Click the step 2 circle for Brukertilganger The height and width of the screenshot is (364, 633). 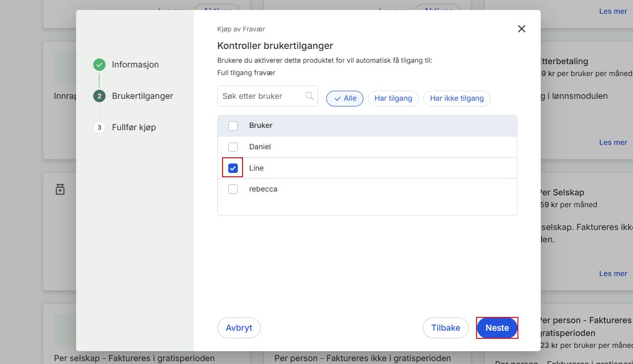click(x=99, y=96)
